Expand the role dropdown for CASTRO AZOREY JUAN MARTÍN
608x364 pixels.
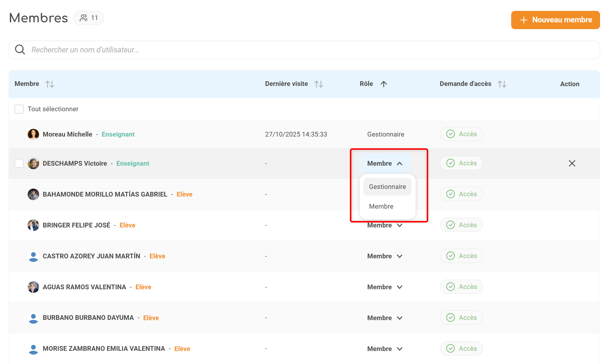point(385,256)
